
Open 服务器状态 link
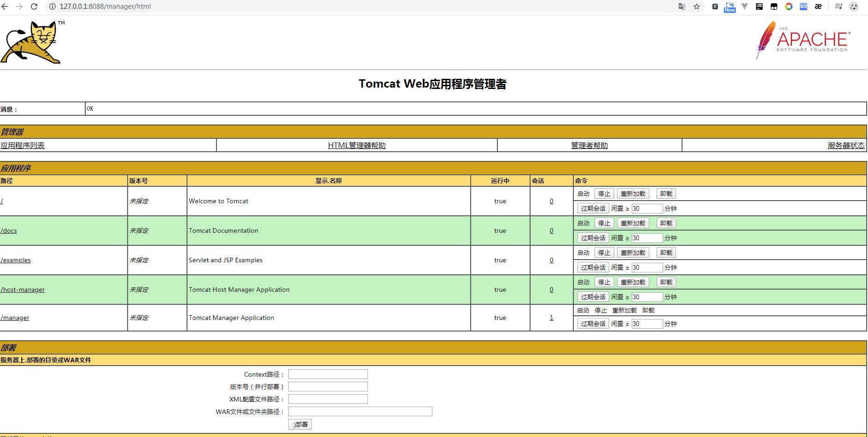[x=846, y=145]
